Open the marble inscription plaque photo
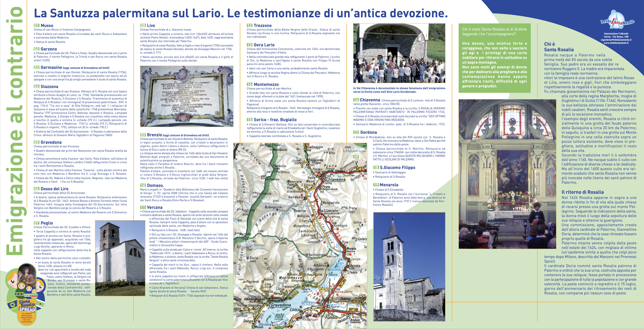 coord(187,96)
